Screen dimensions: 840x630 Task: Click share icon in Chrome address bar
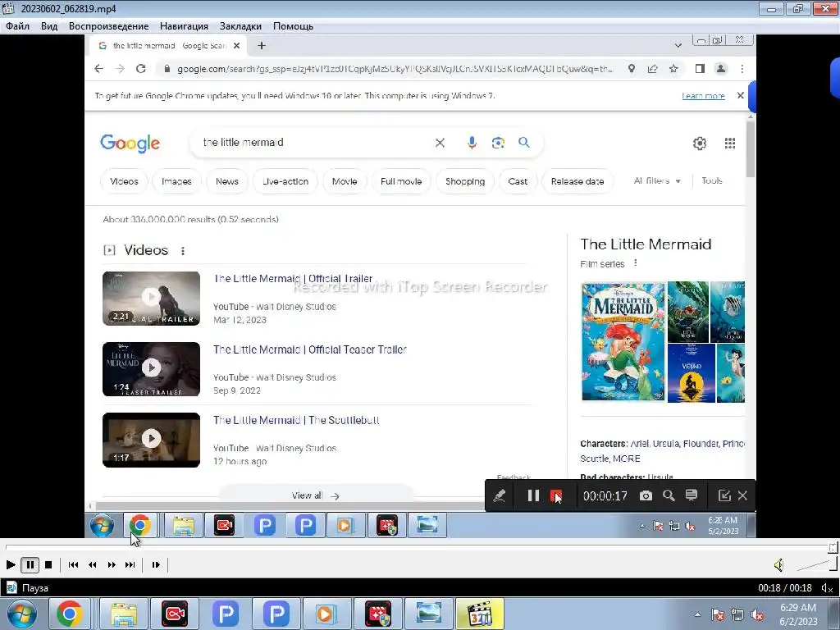tap(652, 69)
